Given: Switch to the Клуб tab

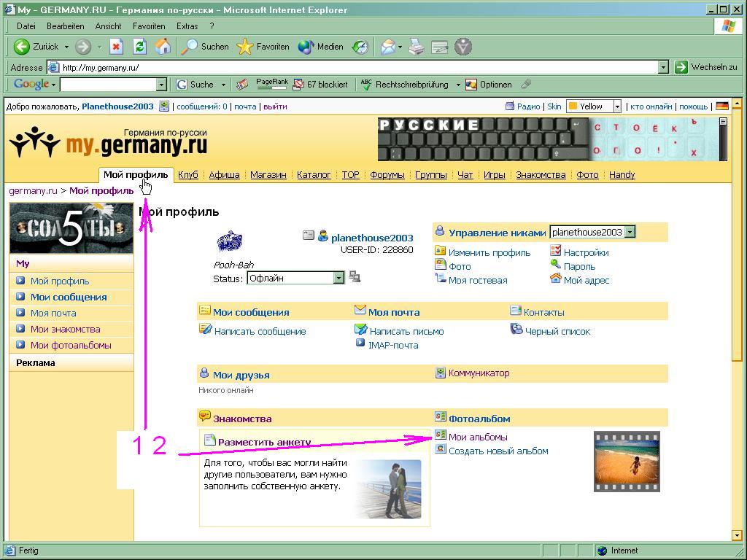Looking at the screenshot, I should 188,175.
